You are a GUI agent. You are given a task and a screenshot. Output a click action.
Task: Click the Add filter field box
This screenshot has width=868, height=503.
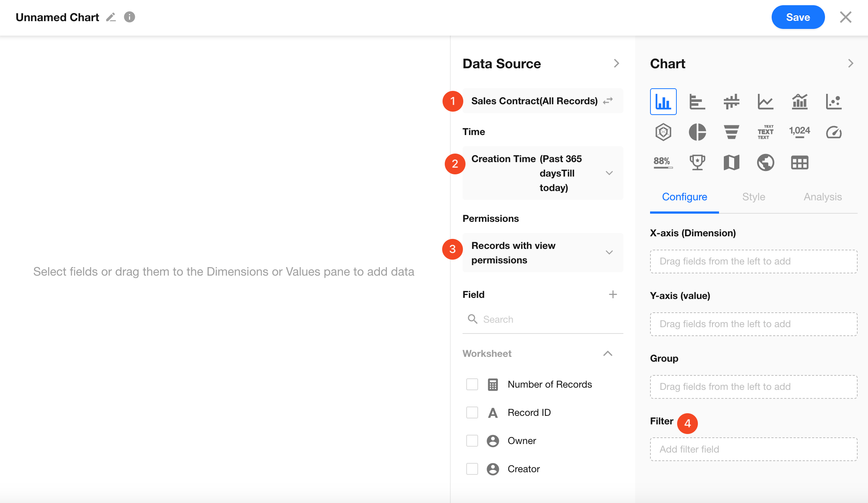coord(753,449)
